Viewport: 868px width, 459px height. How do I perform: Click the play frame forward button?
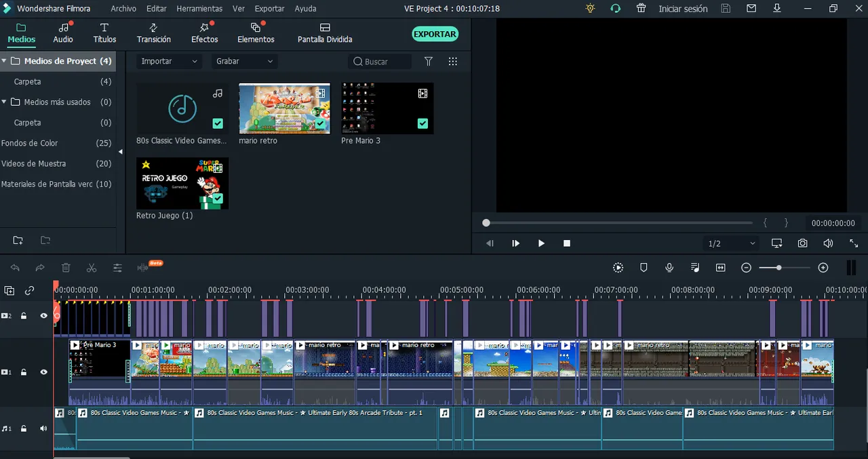click(515, 243)
